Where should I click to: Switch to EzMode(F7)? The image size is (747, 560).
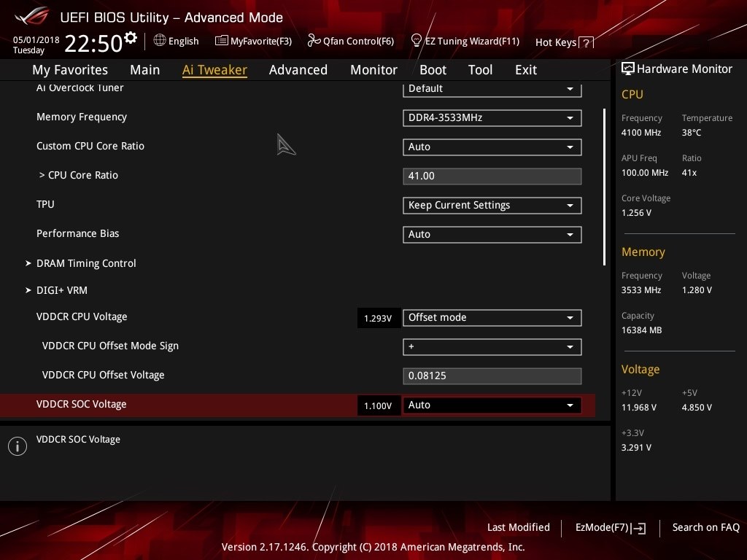[x=611, y=528]
